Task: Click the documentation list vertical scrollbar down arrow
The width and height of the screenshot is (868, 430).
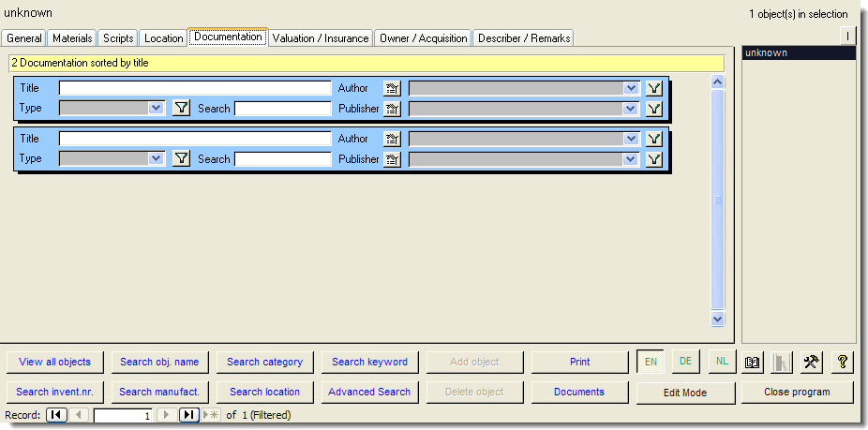Action: (718, 319)
